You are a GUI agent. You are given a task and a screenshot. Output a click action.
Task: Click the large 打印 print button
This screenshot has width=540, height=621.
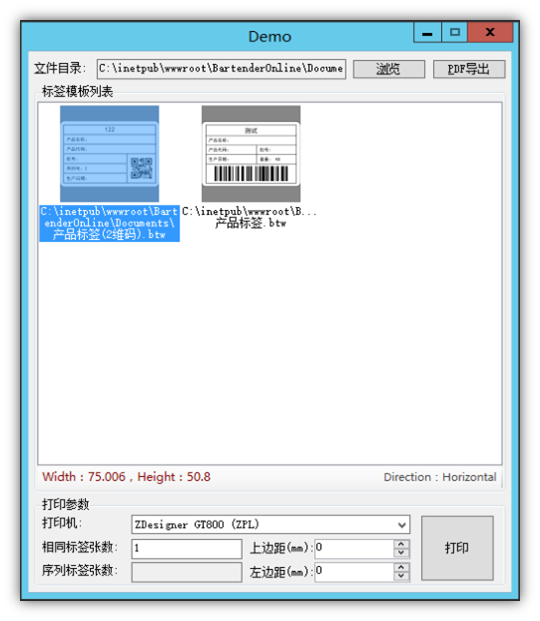point(457,548)
